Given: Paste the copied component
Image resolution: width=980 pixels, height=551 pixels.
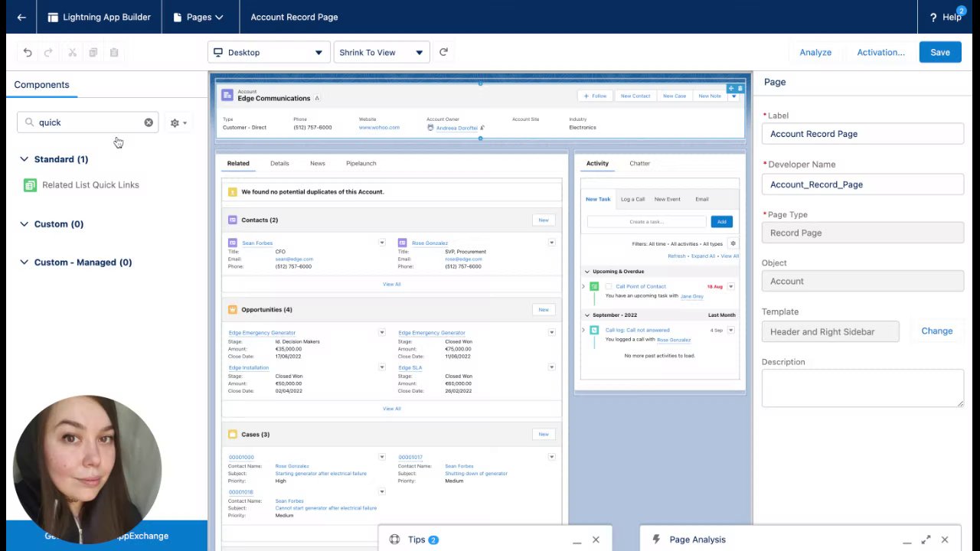Looking at the screenshot, I should [114, 52].
